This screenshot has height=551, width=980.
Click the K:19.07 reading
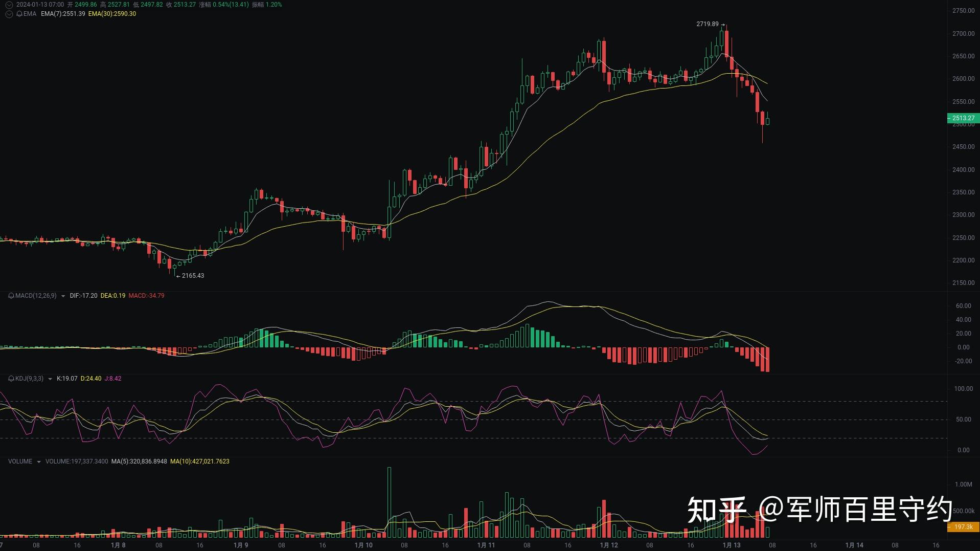click(x=67, y=379)
